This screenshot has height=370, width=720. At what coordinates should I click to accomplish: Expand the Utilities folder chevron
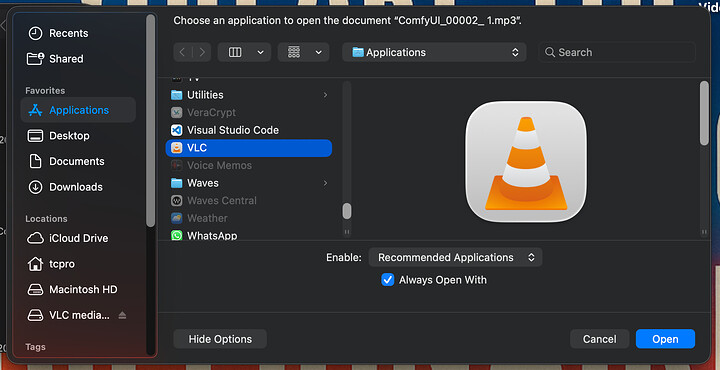tap(325, 95)
